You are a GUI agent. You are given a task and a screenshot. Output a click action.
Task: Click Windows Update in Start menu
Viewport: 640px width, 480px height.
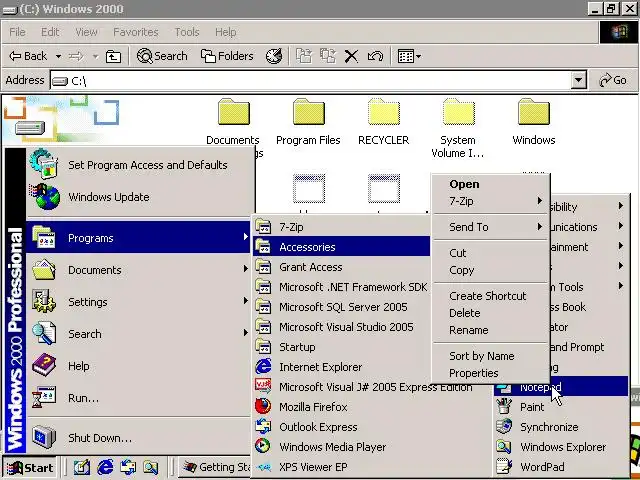pyautogui.click(x=140, y=197)
